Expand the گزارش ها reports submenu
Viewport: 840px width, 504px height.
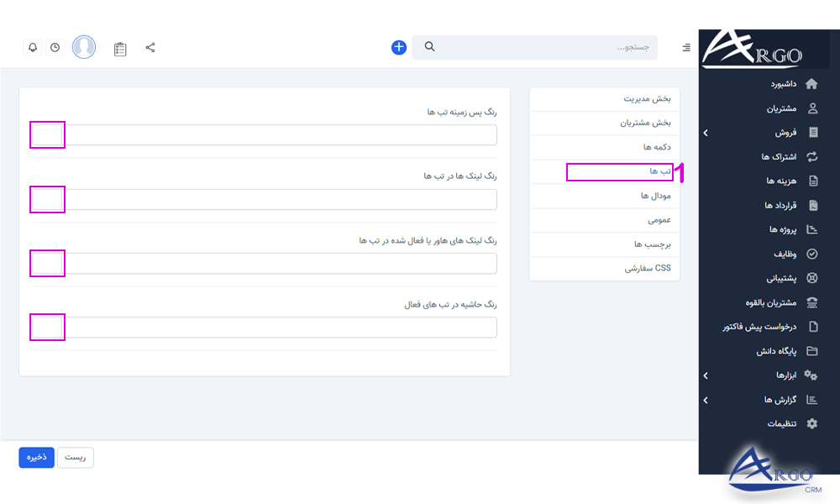pos(706,399)
